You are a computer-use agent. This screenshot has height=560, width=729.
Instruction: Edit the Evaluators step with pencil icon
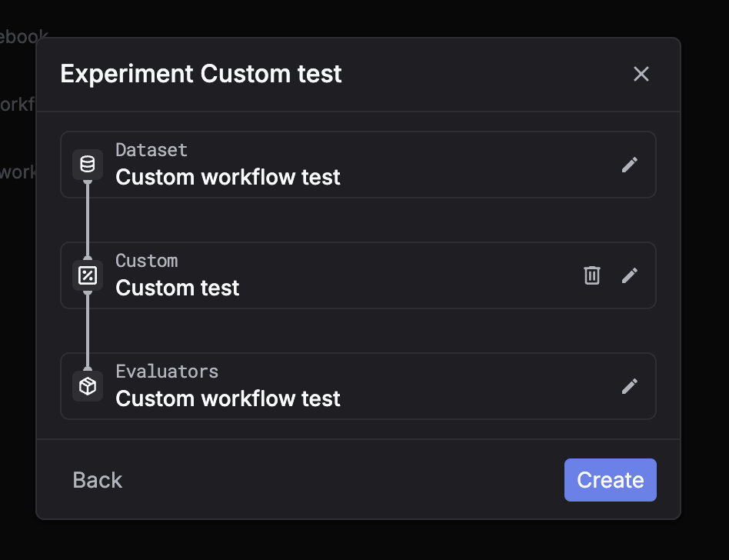click(629, 386)
